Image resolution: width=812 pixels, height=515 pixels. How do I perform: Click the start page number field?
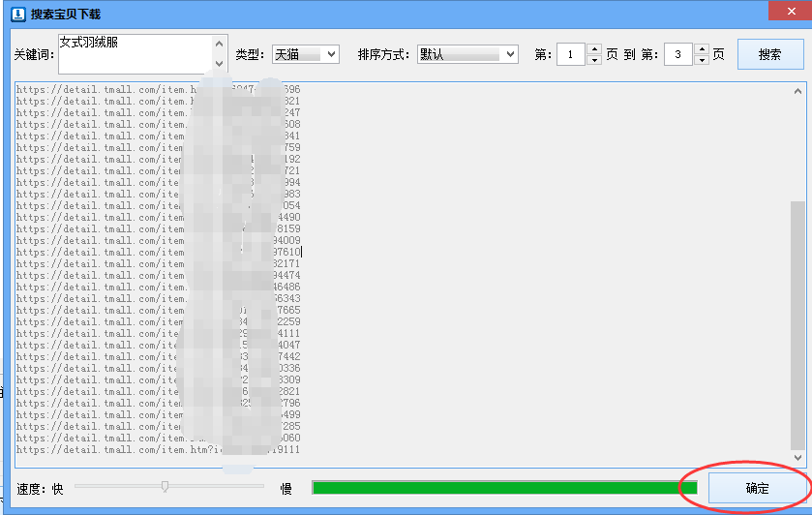coord(571,55)
